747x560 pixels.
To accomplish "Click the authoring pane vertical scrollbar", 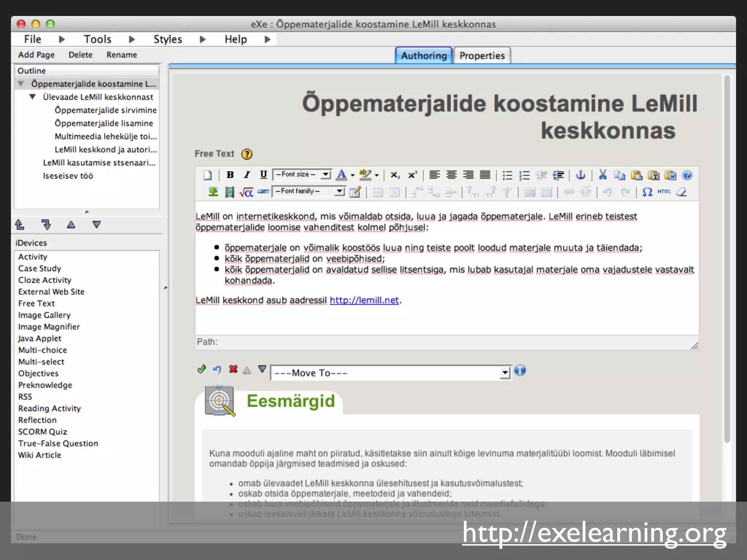I will 727,259.
